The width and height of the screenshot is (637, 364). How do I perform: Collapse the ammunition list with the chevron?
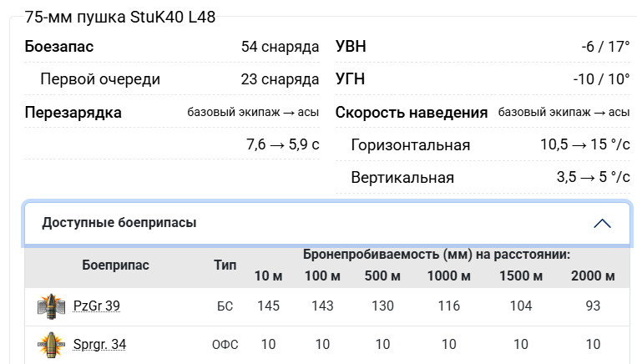click(602, 223)
